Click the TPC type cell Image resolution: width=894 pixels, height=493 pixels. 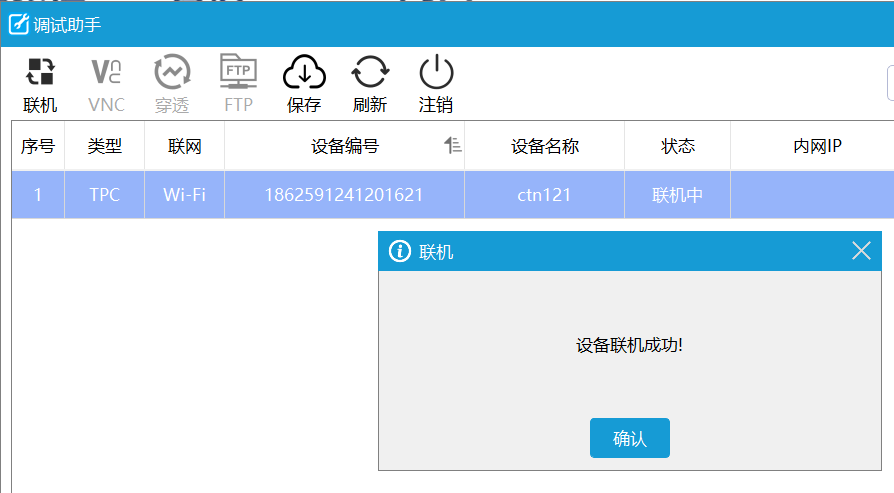tap(104, 195)
